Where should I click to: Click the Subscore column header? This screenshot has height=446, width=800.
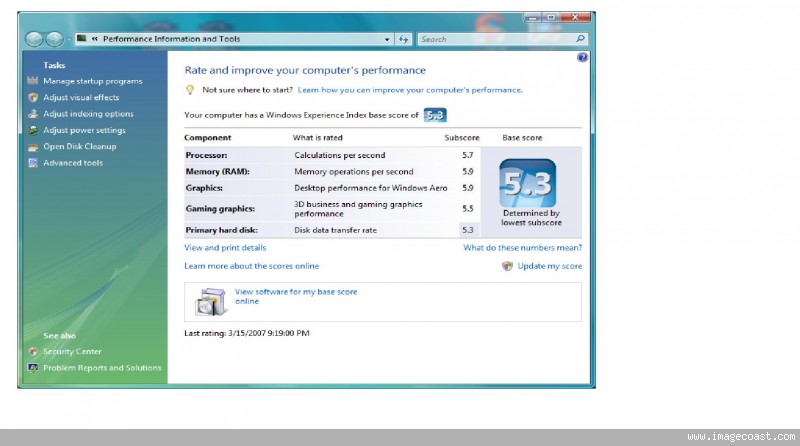pyautogui.click(x=462, y=138)
